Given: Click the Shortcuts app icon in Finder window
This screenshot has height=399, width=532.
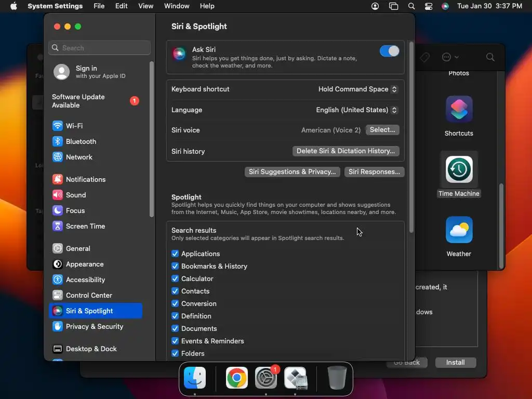Looking at the screenshot, I should [x=459, y=109].
